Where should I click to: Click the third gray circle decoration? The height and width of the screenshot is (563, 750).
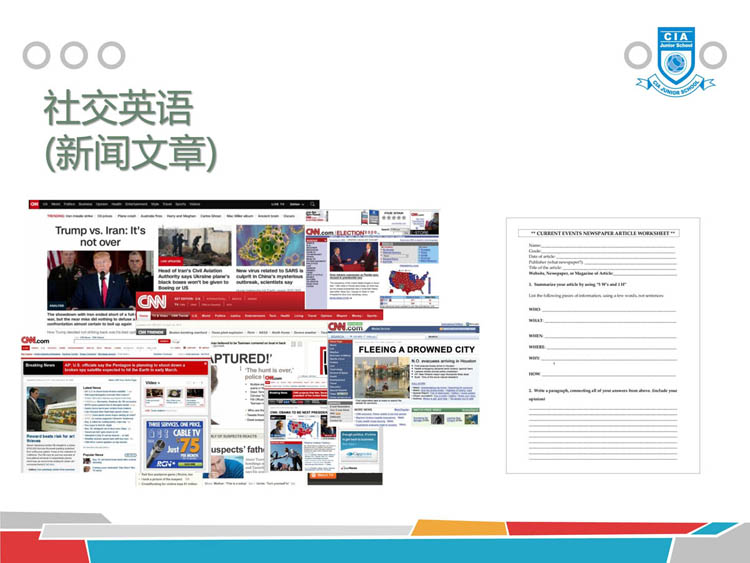click(x=110, y=55)
